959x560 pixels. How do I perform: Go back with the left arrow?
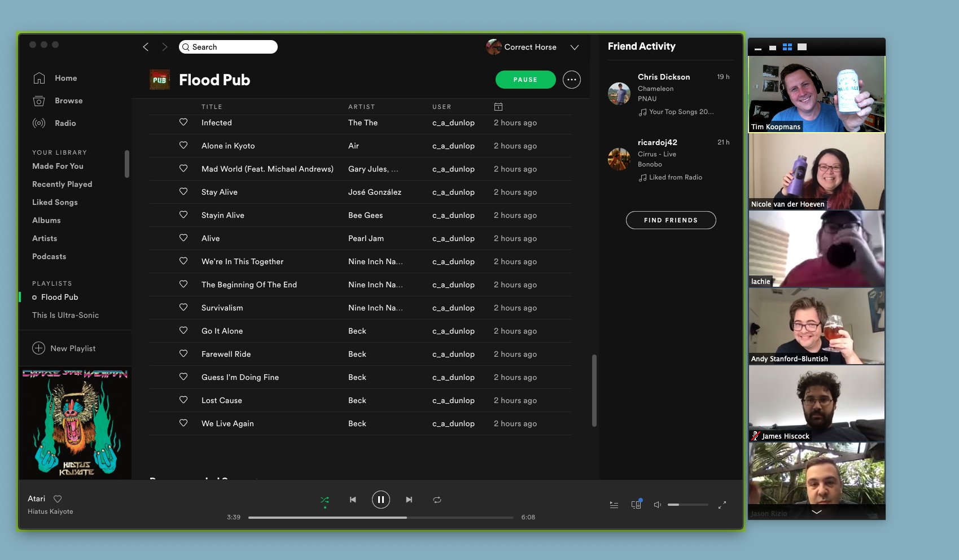coord(146,47)
